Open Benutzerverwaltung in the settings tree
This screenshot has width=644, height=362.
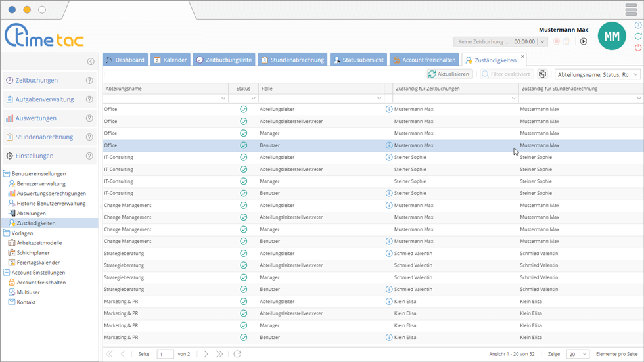coord(41,184)
